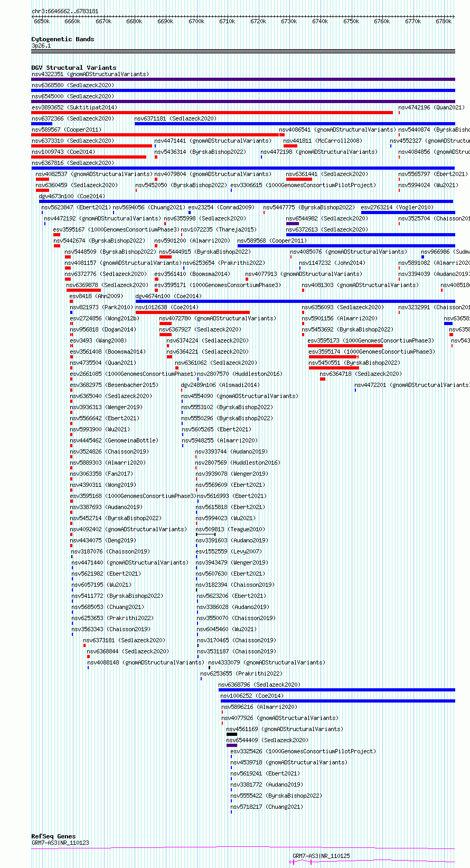Image resolution: width=470 pixels, height=868 pixels.
Task: Open the nsv6545000 (Sedlazeck2020) variant label
Action: [72, 96]
